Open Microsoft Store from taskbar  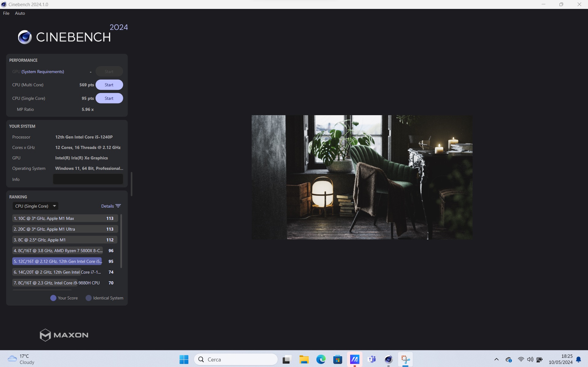[x=338, y=359]
